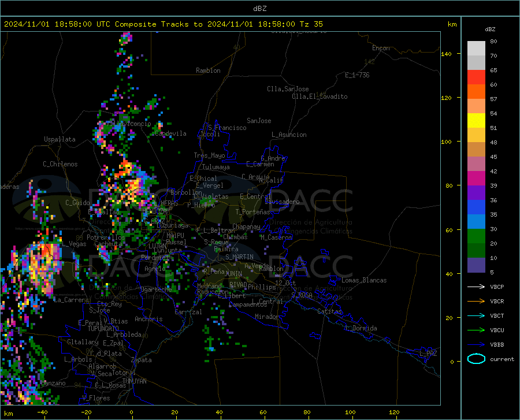Click the blue VBBB arrow legend icon
Viewport: 520px width, 420px height.
(x=476, y=345)
